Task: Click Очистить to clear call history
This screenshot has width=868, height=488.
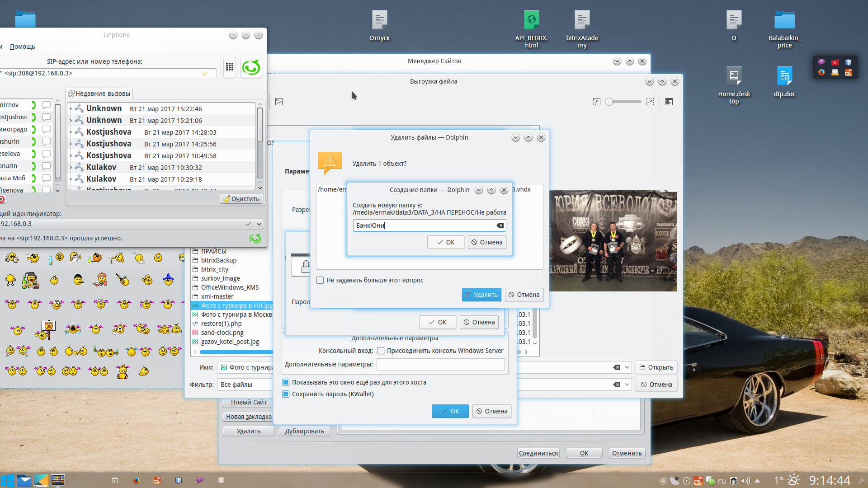Action: [241, 199]
